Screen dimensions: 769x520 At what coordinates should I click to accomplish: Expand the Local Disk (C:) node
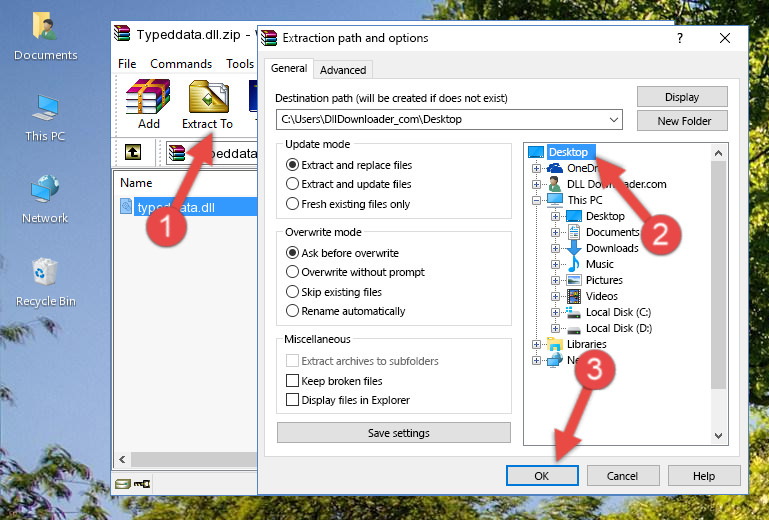tap(555, 312)
